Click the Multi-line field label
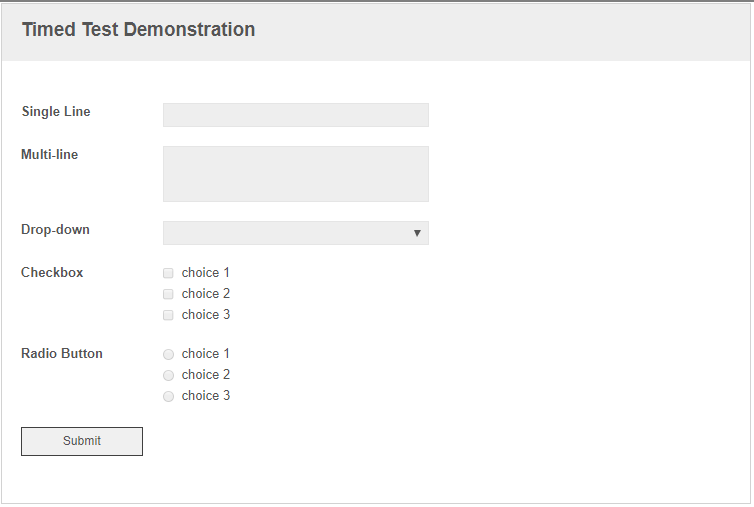Image resolution: width=754 pixels, height=507 pixels. (50, 154)
